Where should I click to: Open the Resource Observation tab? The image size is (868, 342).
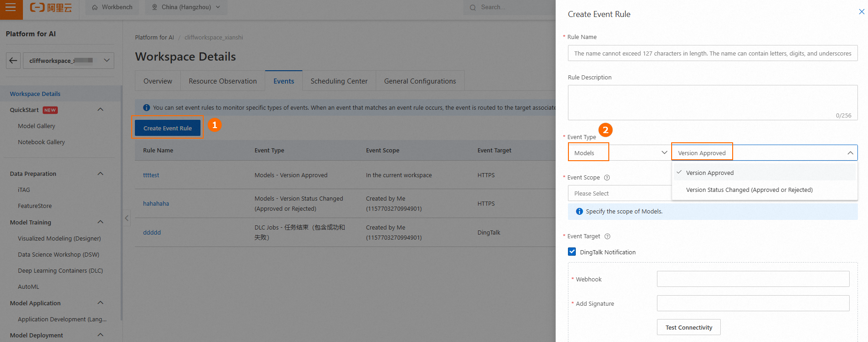[x=223, y=81]
